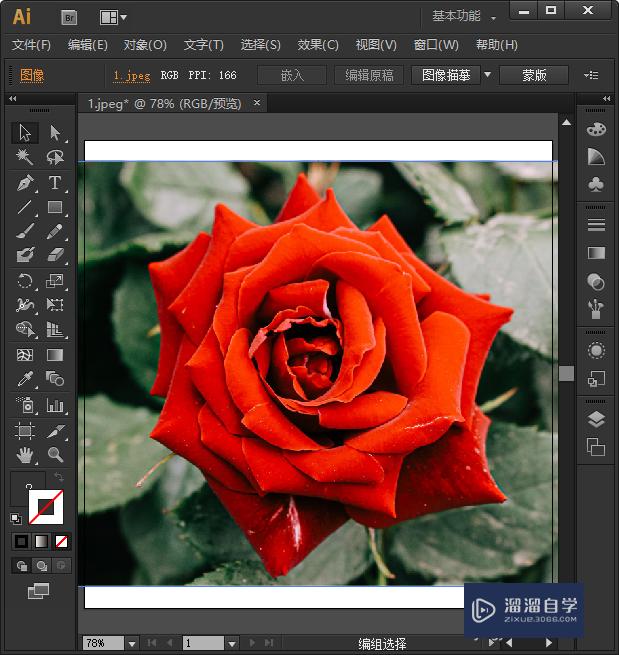
Task: Expand the 基本功能 workspace switcher
Action: [464, 16]
